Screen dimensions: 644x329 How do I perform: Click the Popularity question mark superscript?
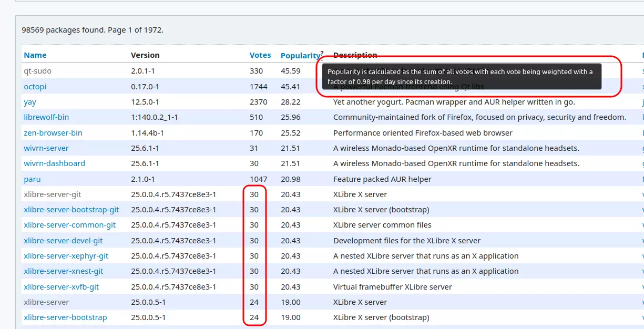(322, 53)
